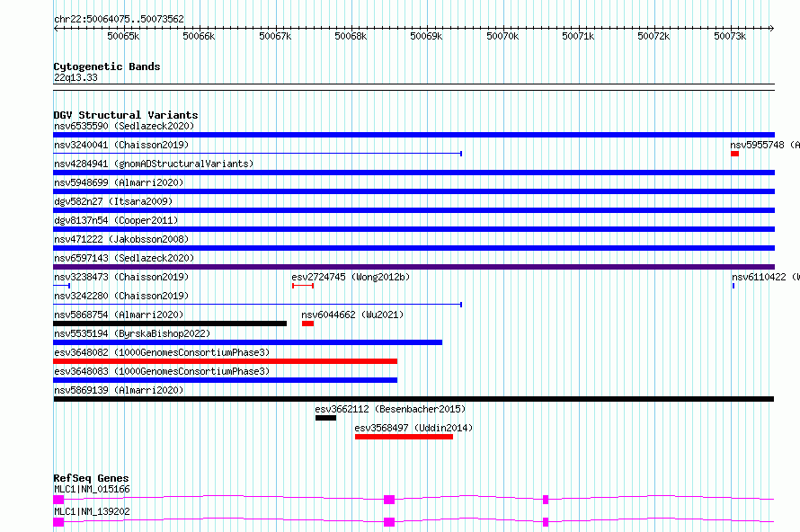The height and width of the screenshot is (532, 800).
Task: Open variant label nsv5869139 (Almarri2020)
Action: pos(119,390)
